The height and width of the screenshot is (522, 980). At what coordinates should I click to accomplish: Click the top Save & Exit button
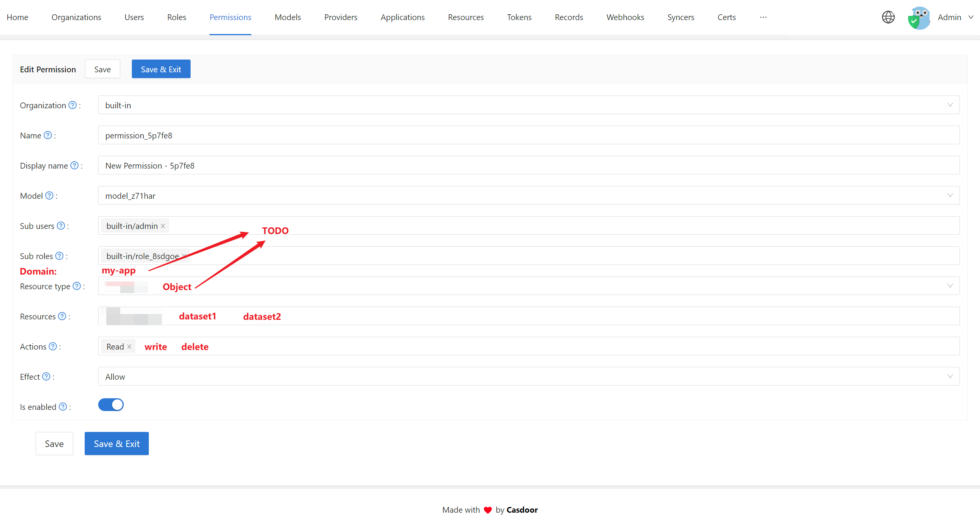coord(161,69)
